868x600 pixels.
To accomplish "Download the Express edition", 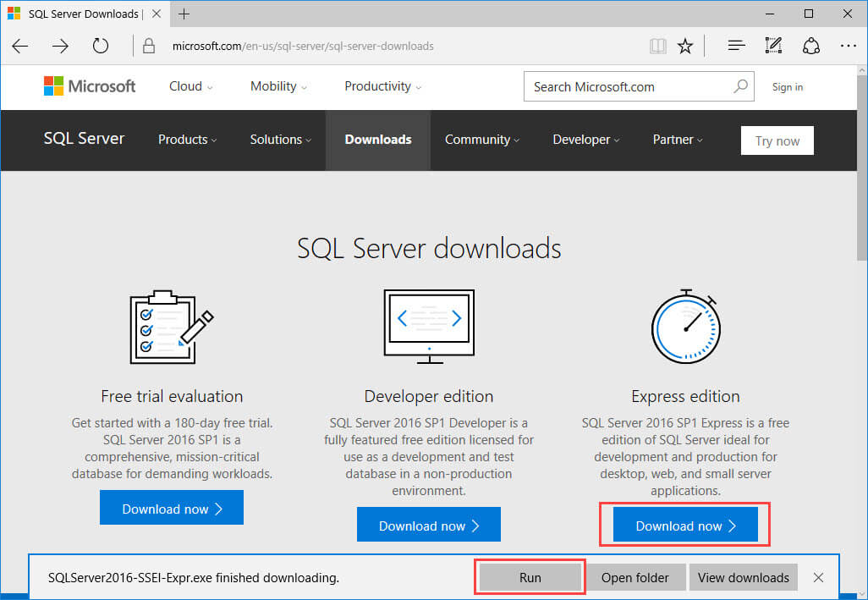I will pyautogui.click(x=685, y=524).
